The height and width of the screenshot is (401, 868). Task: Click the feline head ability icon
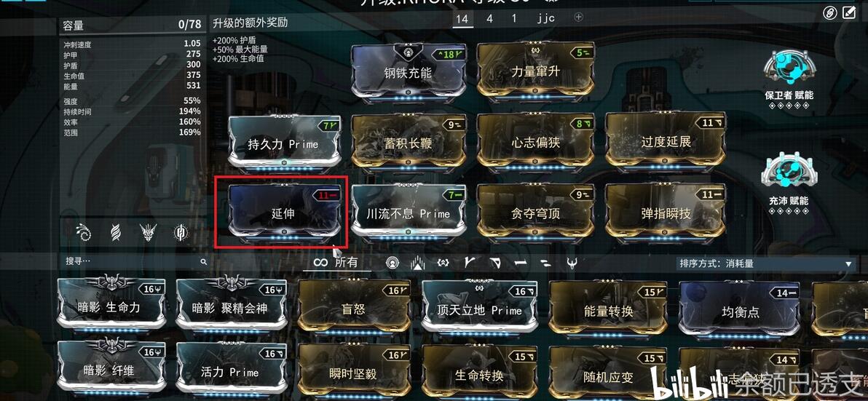point(148,232)
